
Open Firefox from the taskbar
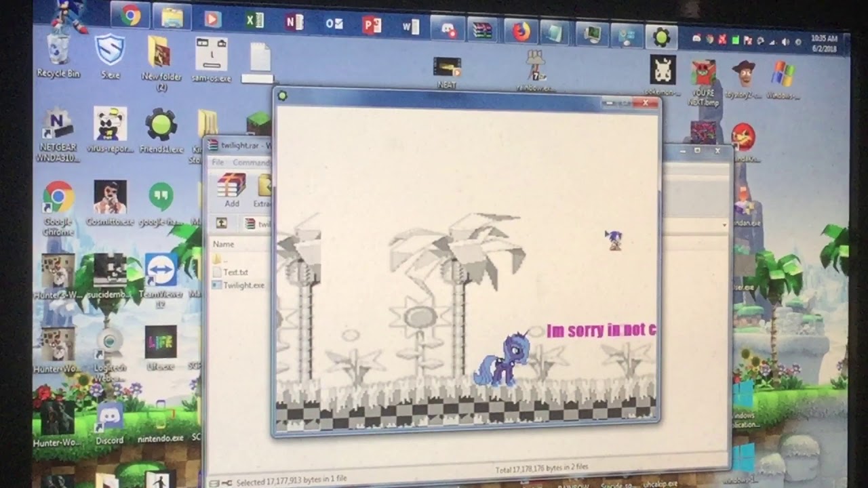pos(521,32)
